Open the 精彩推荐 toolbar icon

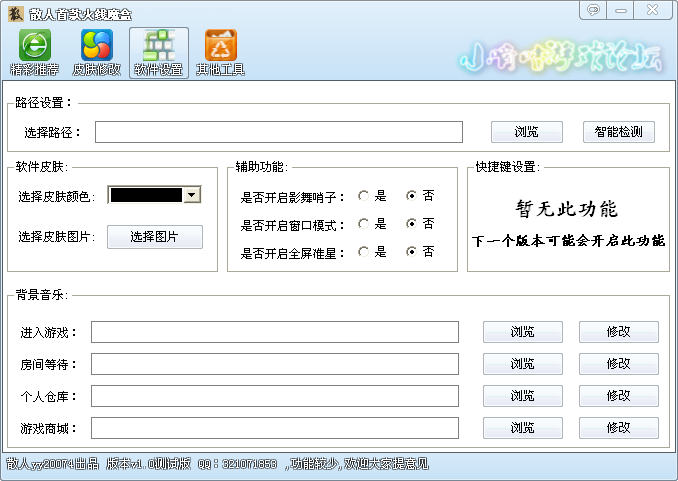click(35, 52)
